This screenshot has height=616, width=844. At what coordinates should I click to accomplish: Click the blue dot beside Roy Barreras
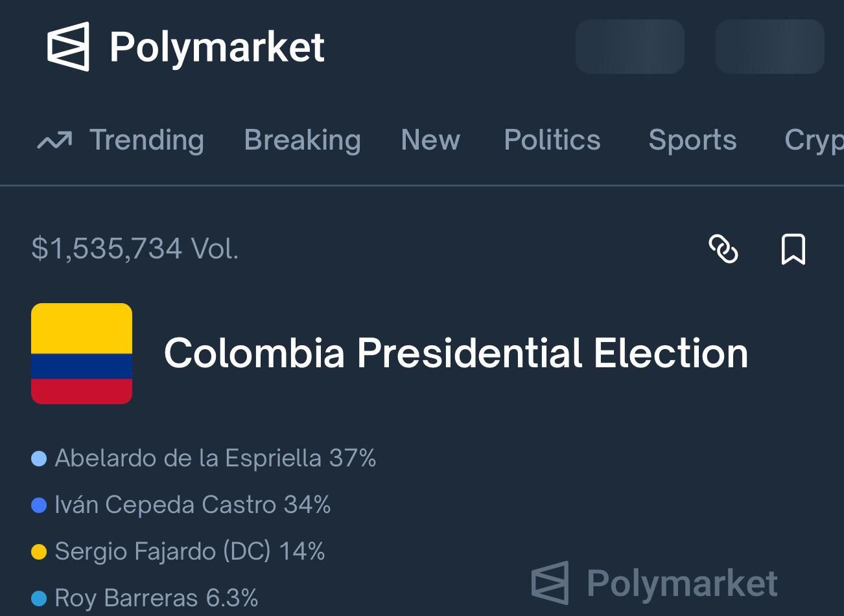[x=39, y=599]
